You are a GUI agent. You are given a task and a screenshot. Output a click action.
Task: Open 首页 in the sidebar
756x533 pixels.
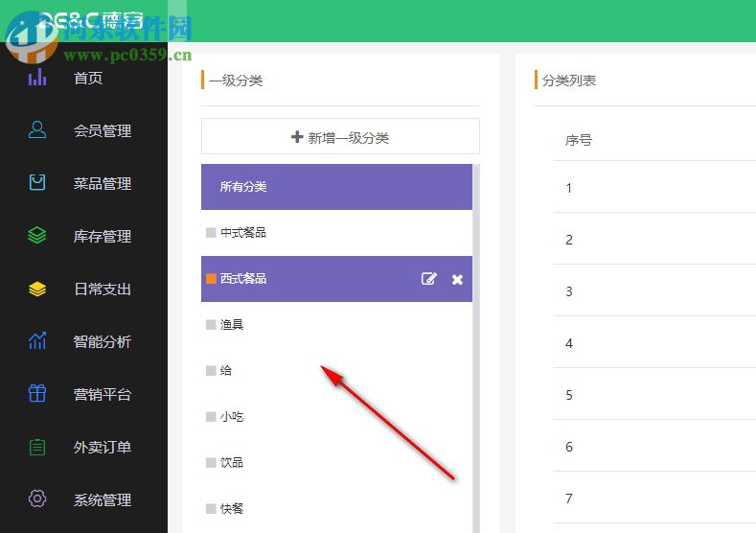pos(88,78)
